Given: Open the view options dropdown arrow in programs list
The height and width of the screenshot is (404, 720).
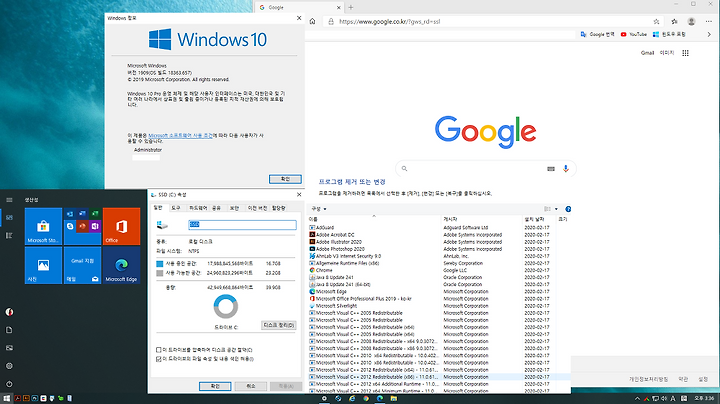Looking at the screenshot, I should click(x=556, y=209).
